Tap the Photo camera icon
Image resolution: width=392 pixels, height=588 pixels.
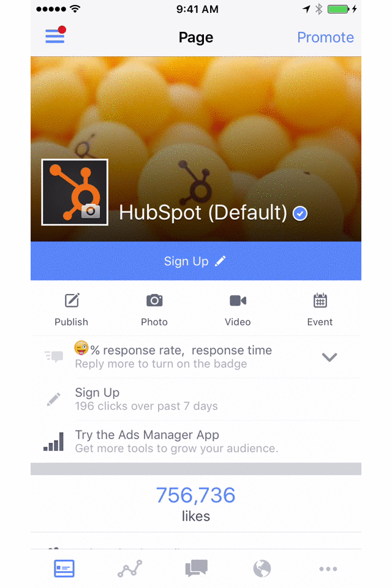click(x=154, y=300)
